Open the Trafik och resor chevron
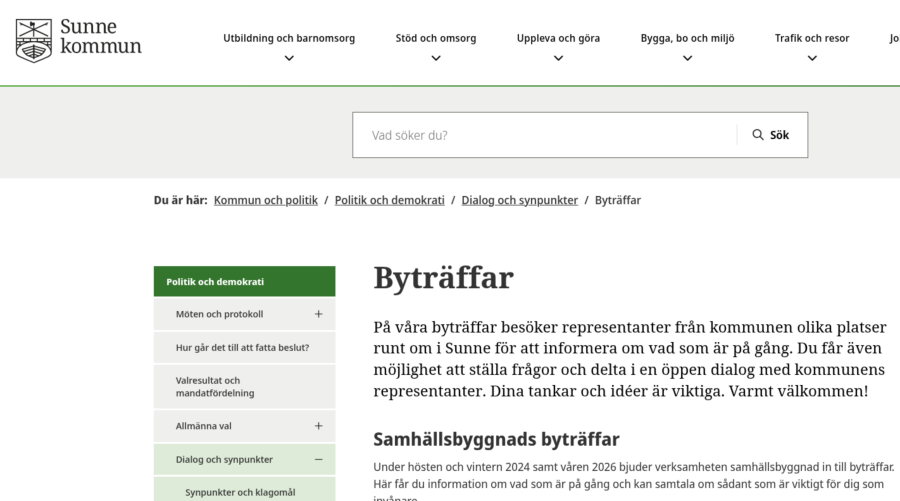The image size is (900, 501). pyautogui.click(x=811, y=59)
